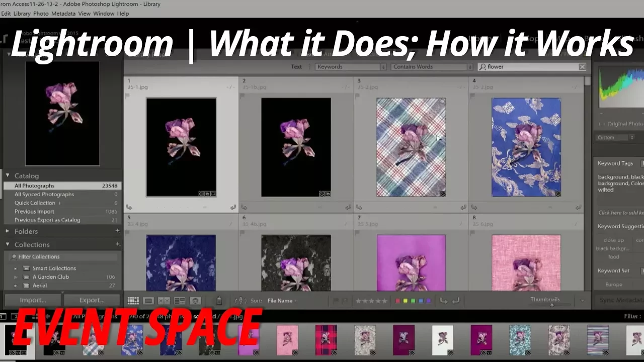Open toolbar content options arrow
Viewport: 644px width, 362px height.
click(583, 301)
